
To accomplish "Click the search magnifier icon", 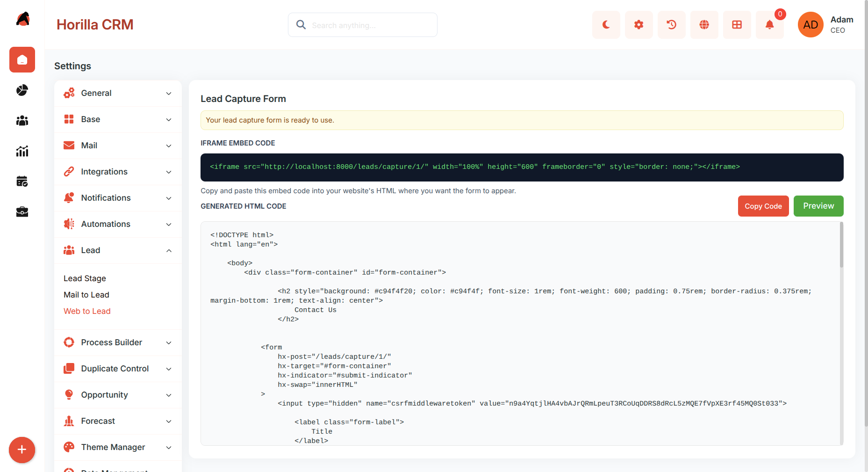I will point(301,25).
